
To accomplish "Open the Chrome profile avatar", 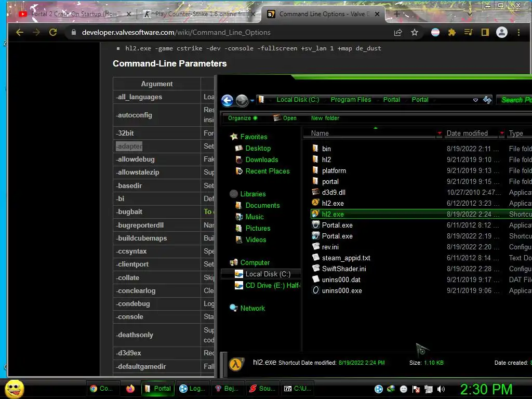I will 502,32.
